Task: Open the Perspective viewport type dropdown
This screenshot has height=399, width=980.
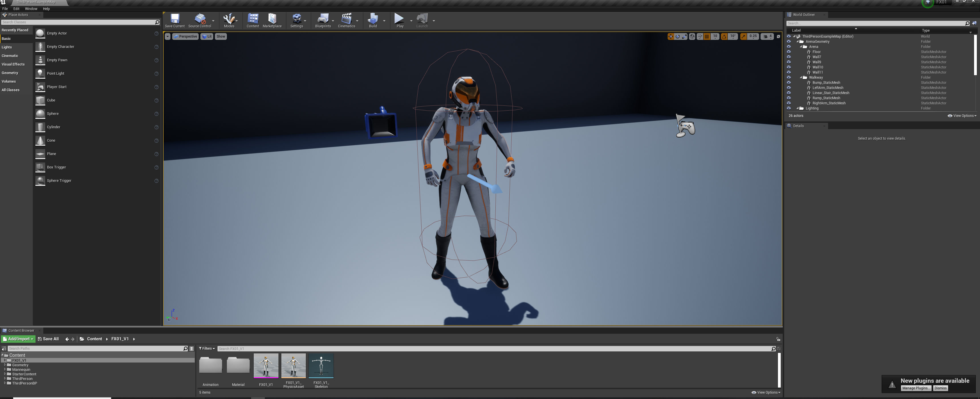Action: coord(185,36)
